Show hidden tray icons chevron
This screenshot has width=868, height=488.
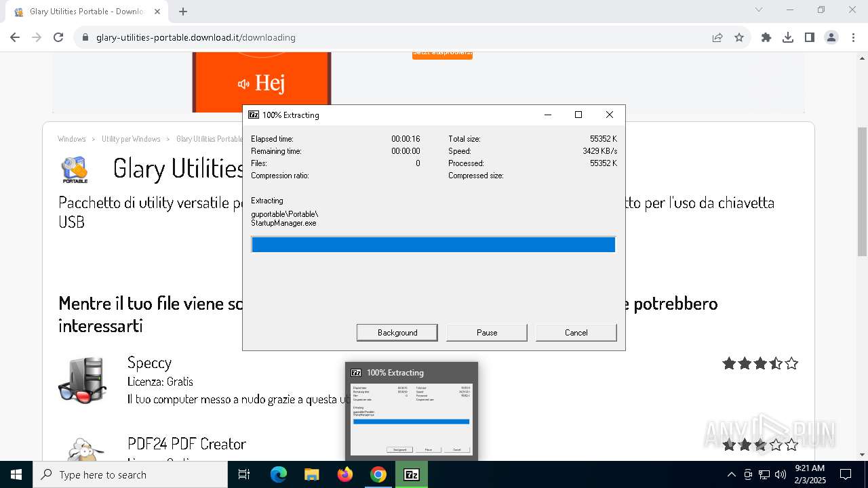coord(731,474)
